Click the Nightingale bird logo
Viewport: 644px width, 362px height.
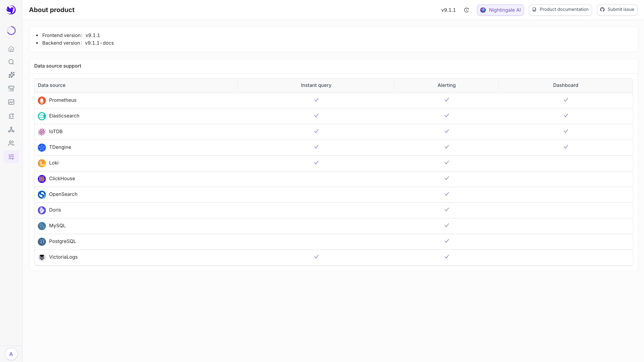[x=11, y=10]
